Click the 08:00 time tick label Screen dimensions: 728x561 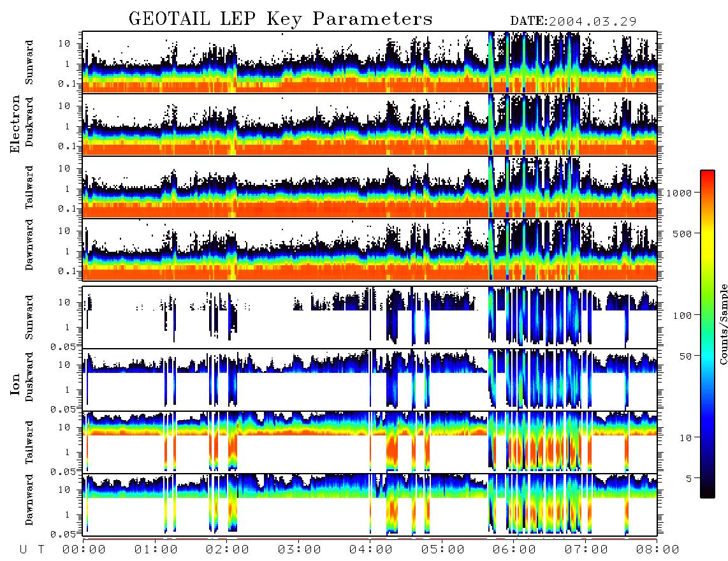tap(658, 550)
